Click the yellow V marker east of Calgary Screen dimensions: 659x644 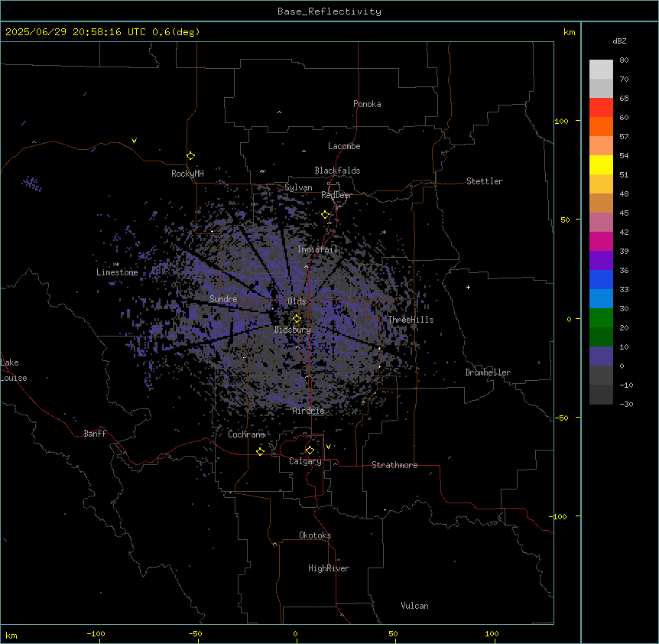[x=328, y=447]
